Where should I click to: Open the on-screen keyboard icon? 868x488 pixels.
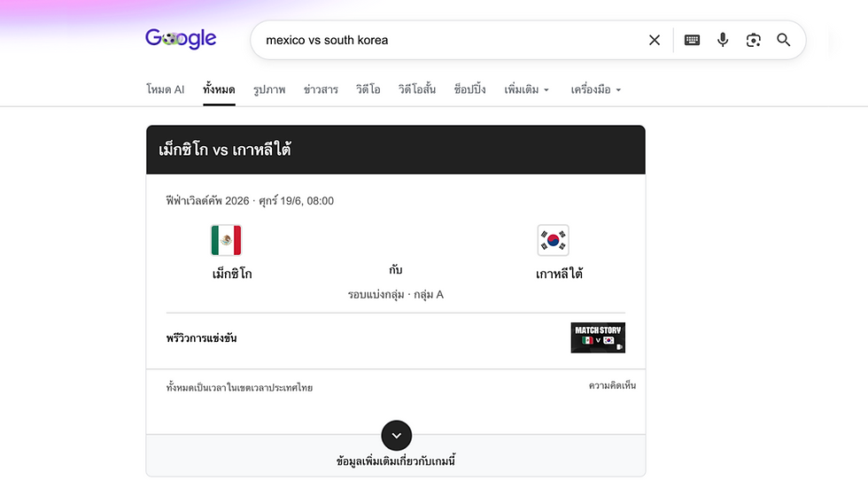click(692, 40)
